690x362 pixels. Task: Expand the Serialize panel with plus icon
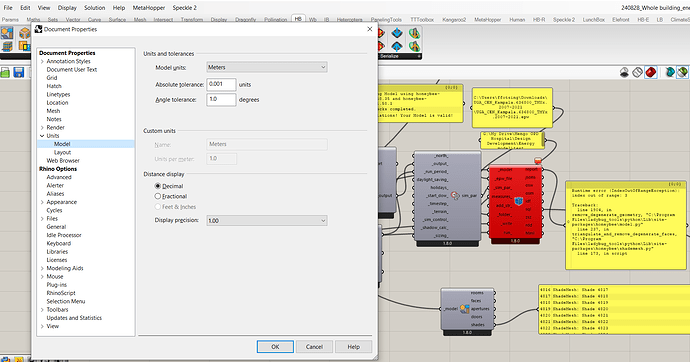[419, 56]
